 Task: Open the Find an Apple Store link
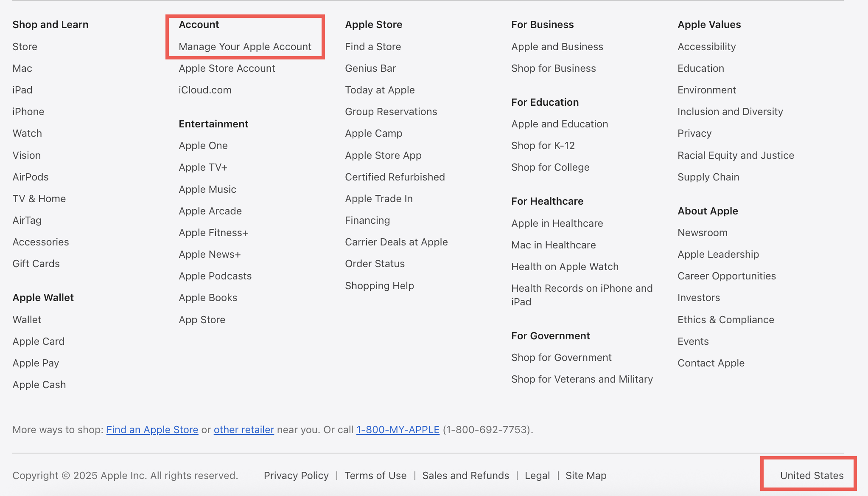152,430
